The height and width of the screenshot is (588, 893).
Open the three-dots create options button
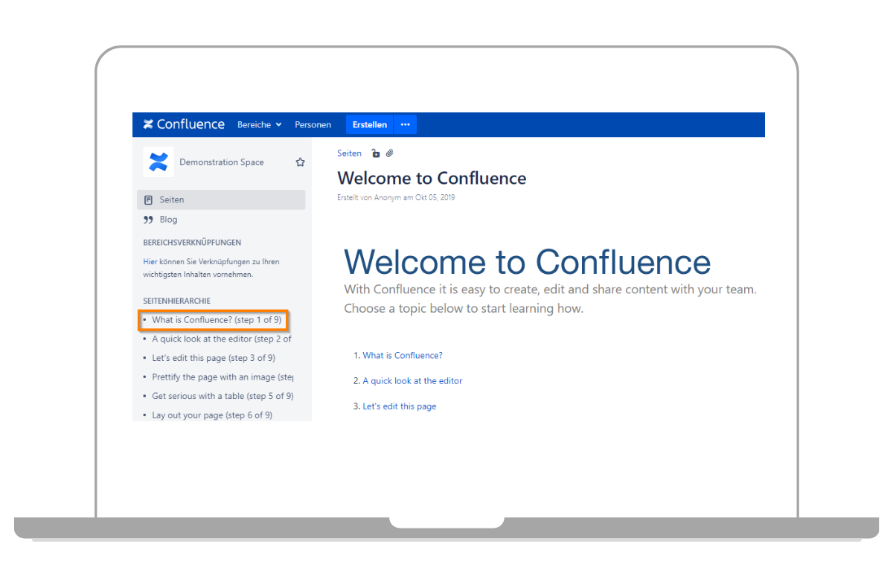405,125
